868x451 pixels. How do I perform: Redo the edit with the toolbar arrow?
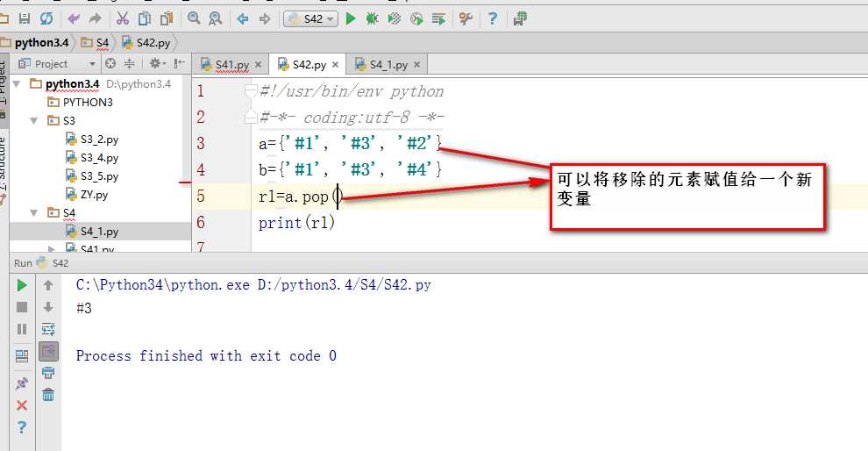pyautogui.click(x=96, y=19)
